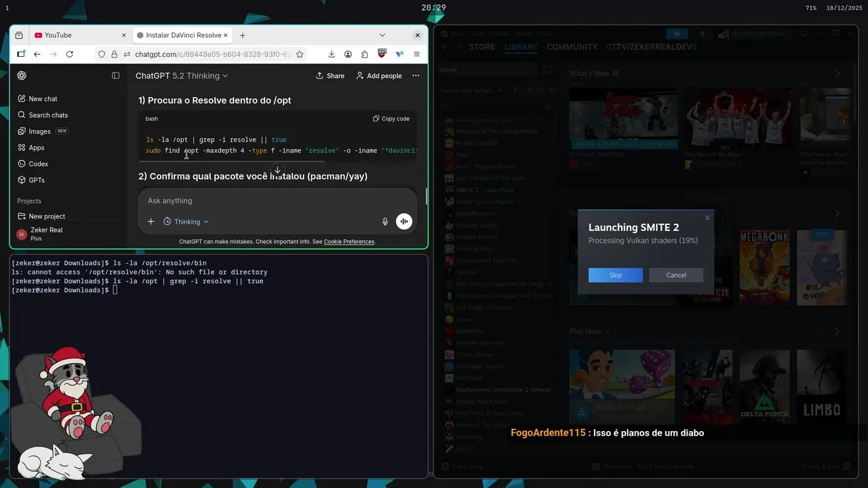Open the extensions puzzle icon
The width and height of the screenshot is (868, 488).
(x=365, y=54)
